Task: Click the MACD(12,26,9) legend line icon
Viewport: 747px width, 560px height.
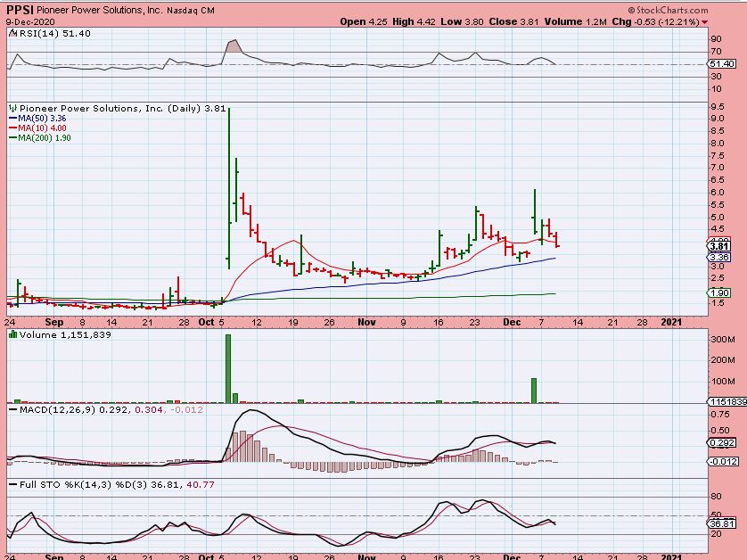Action: pos(12,408)
